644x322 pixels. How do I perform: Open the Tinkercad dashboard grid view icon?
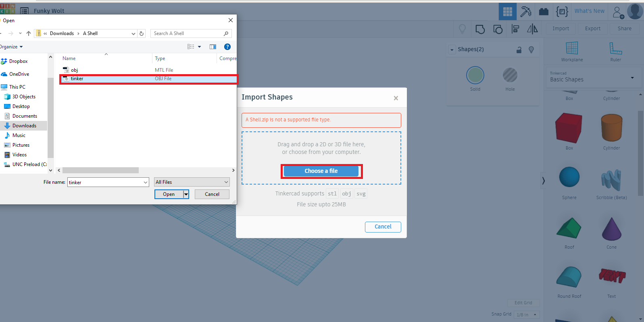507,11
